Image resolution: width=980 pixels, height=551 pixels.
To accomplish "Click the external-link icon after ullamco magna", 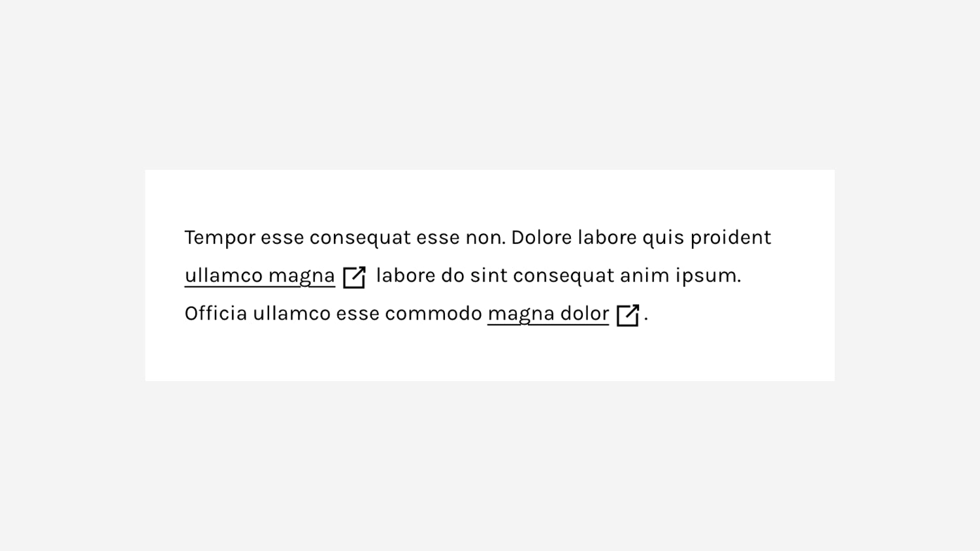I will (355, 276).
